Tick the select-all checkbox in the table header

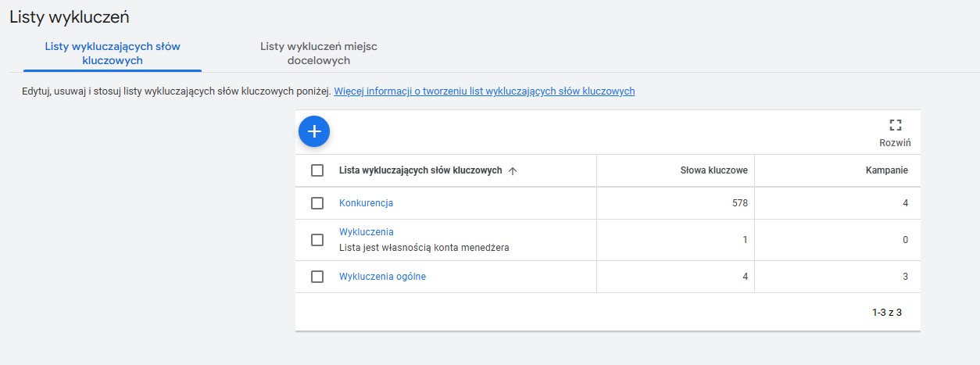point(317,170)
